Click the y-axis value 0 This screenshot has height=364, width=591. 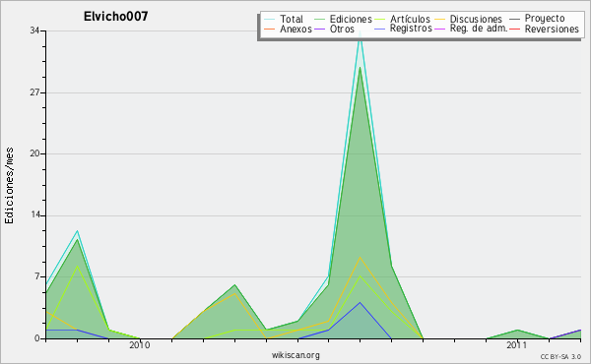37,338
